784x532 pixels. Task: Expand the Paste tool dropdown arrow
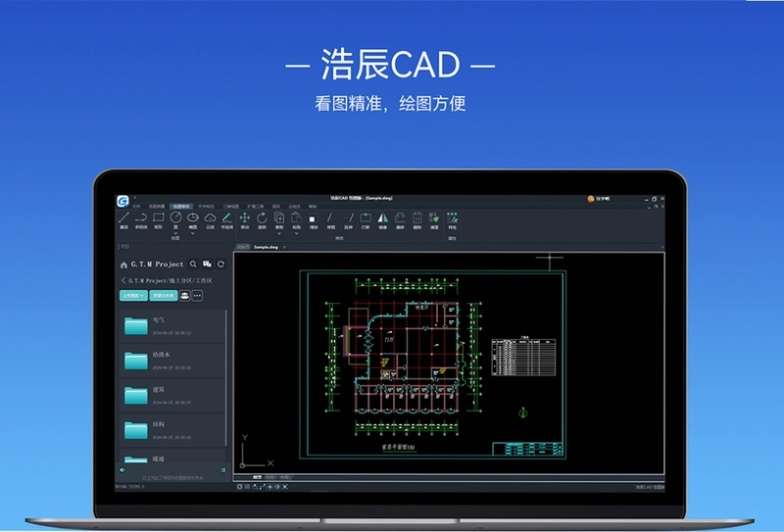297,233
